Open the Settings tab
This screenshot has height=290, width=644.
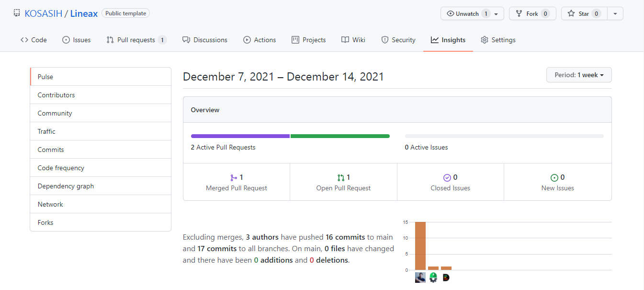click(498, 40)
